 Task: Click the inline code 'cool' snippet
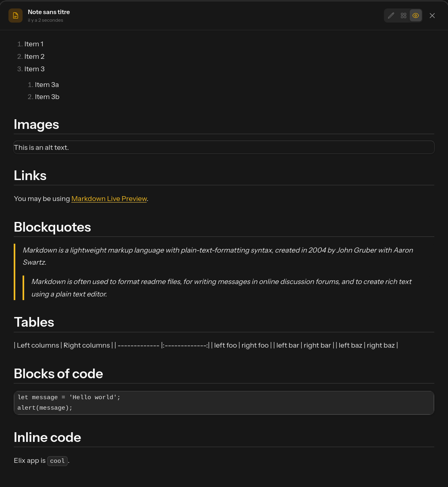(57, 461)
